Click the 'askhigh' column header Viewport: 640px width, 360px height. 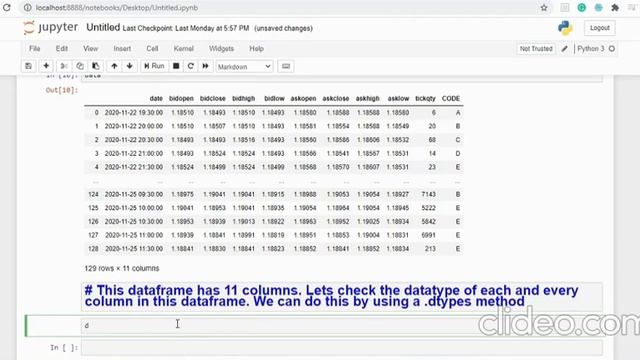point(367,98)
